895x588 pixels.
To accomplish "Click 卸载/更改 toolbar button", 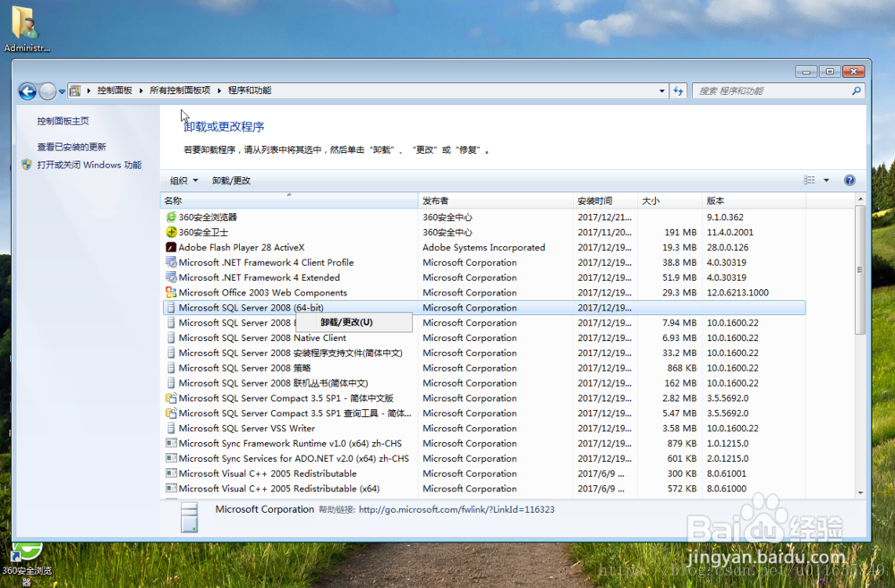I will [x=231, y=181].
